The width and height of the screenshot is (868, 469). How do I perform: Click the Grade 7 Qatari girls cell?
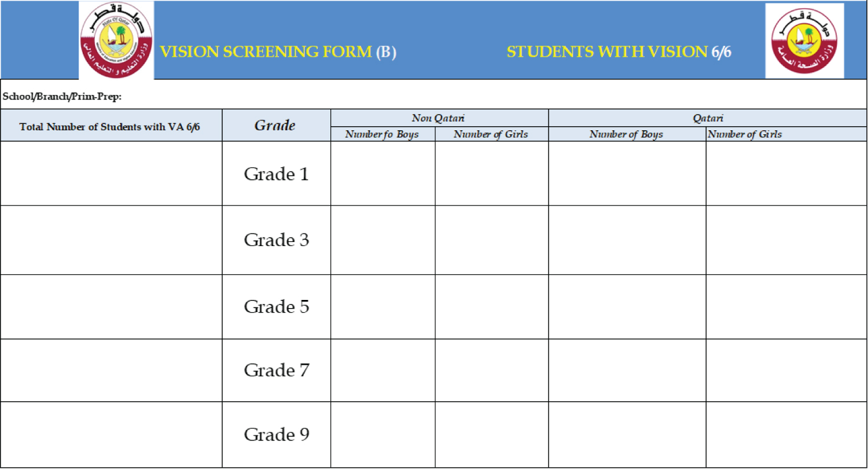click(786, 370)
